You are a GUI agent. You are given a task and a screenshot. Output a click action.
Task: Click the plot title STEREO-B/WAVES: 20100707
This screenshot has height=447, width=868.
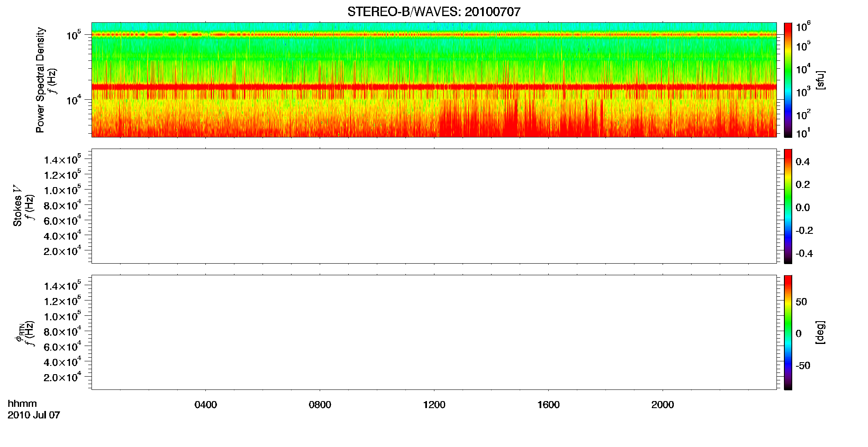[x=434, y=12]
